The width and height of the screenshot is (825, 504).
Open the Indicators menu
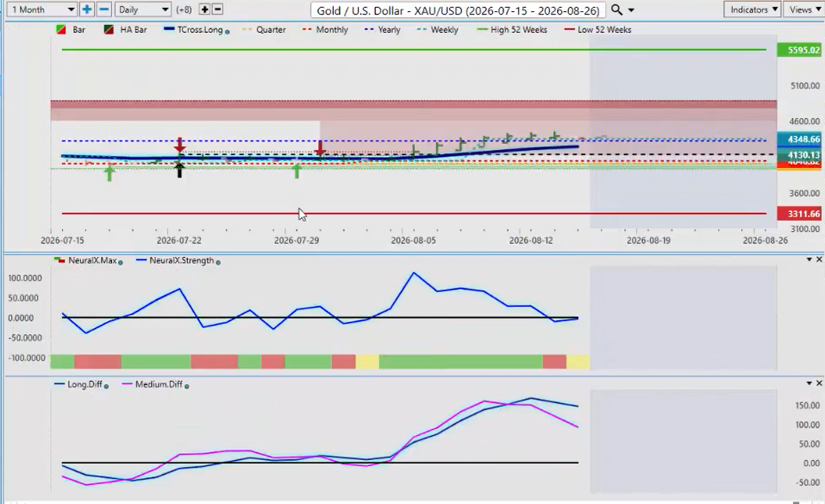(753, 9)
